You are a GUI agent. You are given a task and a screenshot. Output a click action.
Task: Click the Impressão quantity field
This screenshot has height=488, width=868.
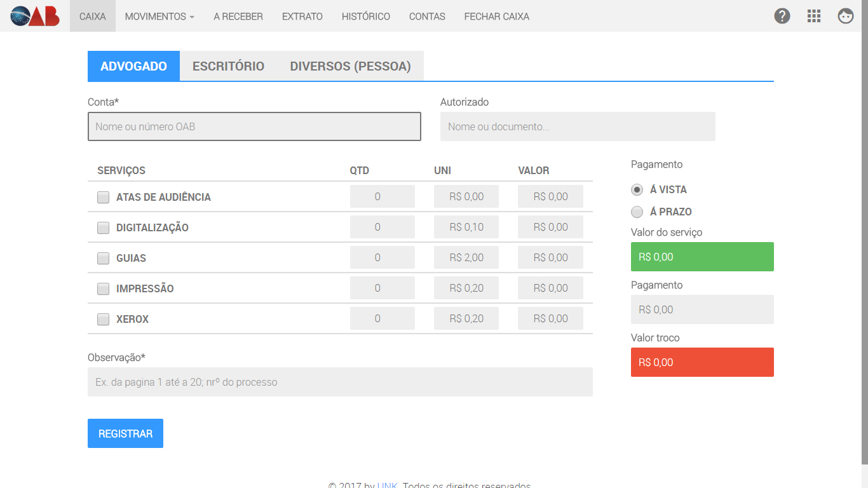tap(382, 288)
